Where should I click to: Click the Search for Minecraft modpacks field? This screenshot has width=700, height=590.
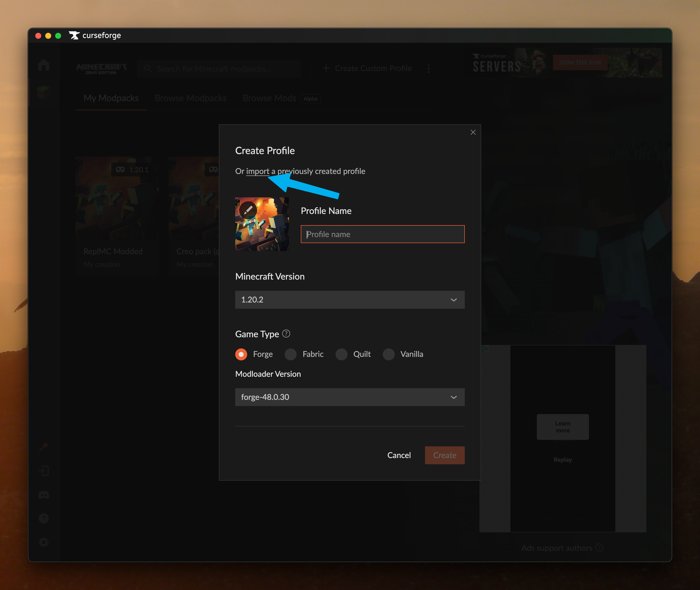point(219,69)
